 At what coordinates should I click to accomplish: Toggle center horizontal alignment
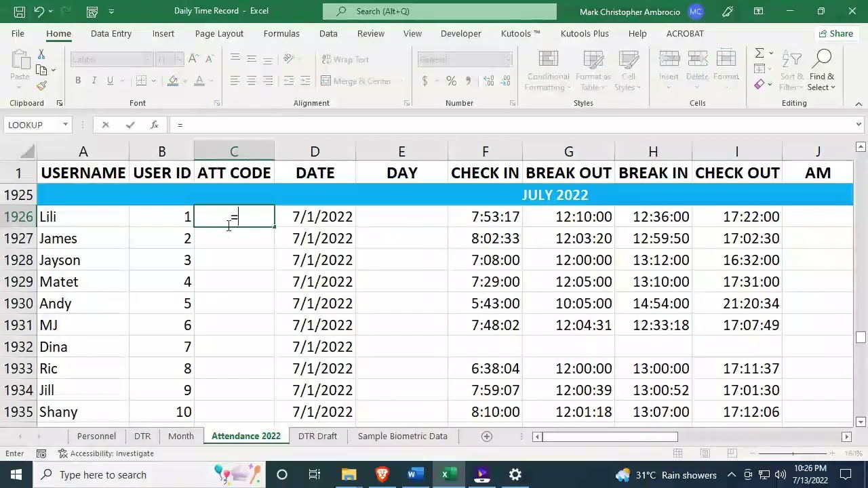251,81
